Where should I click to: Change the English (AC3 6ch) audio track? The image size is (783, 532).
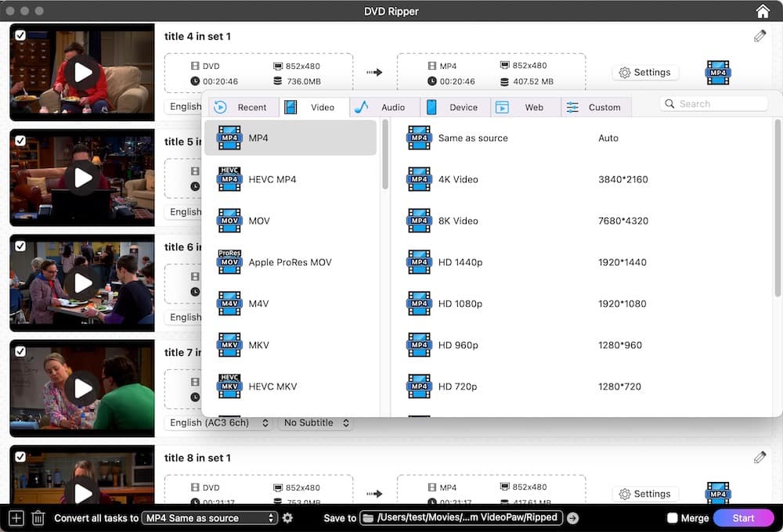[x=218, y=422]
